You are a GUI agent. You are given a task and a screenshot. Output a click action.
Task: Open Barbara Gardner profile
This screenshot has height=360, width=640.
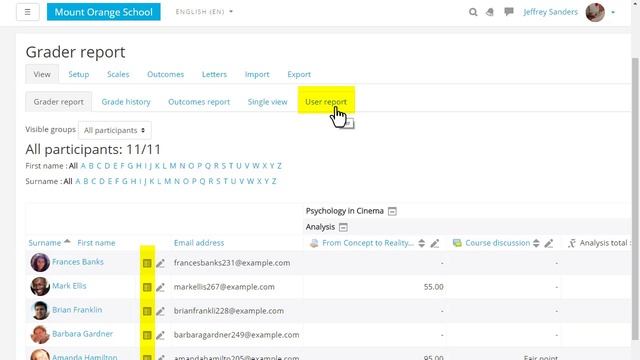(82, 334)
